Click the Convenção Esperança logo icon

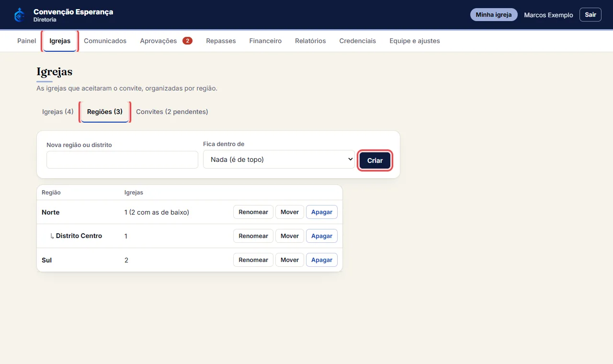(x=19, y=15)
